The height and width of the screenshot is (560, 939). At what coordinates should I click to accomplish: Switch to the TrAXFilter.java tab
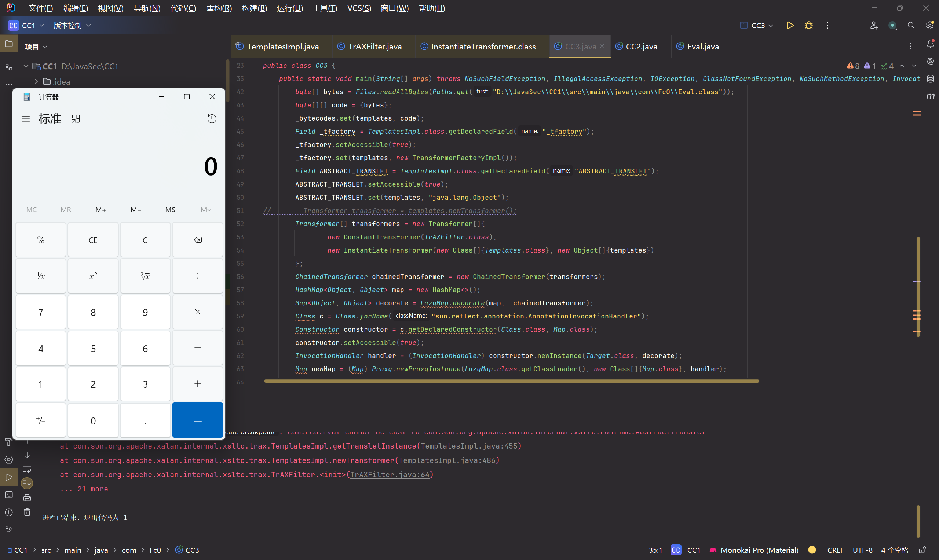point(374,47)
